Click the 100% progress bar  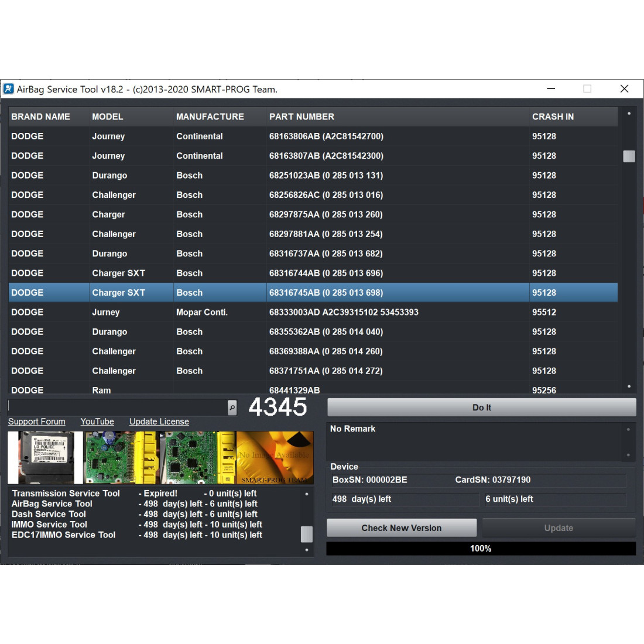[x=481, y=549]
